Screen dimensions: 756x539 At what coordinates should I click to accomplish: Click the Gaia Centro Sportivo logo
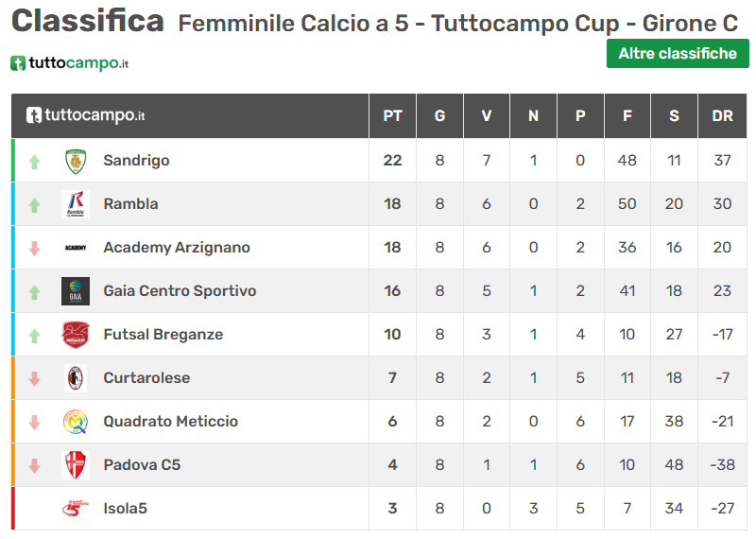click(76, 291)
